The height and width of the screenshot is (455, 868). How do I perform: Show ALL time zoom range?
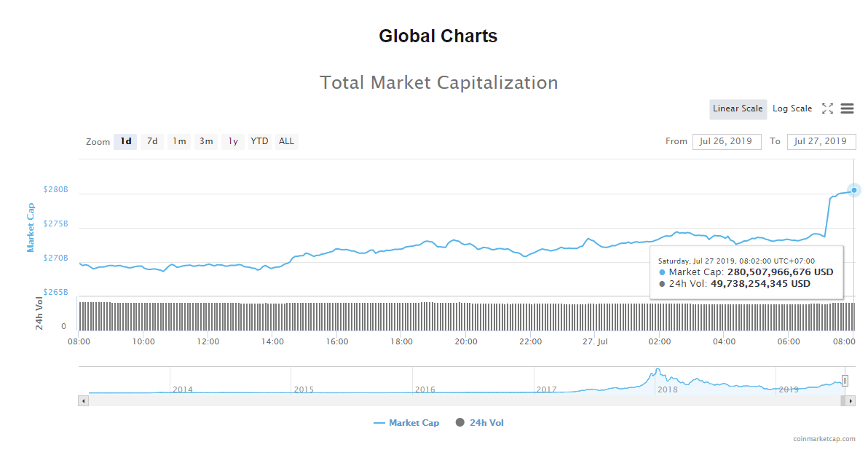point(286,142)
